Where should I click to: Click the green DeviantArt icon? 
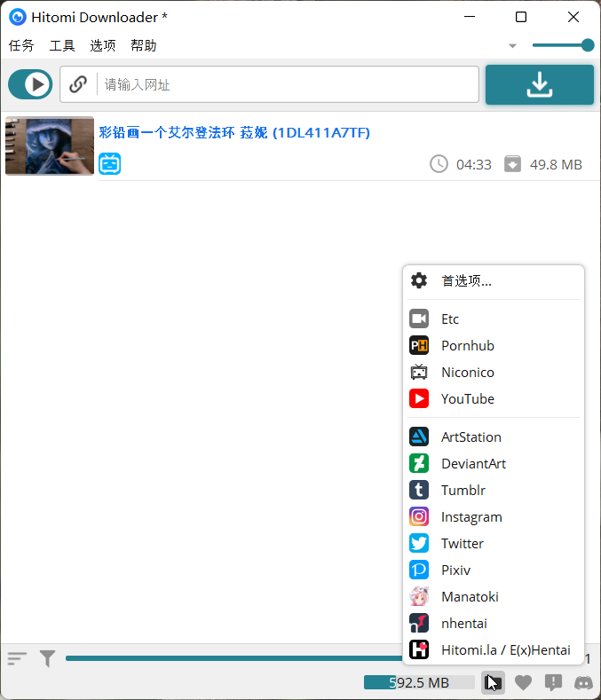(419, 463)
